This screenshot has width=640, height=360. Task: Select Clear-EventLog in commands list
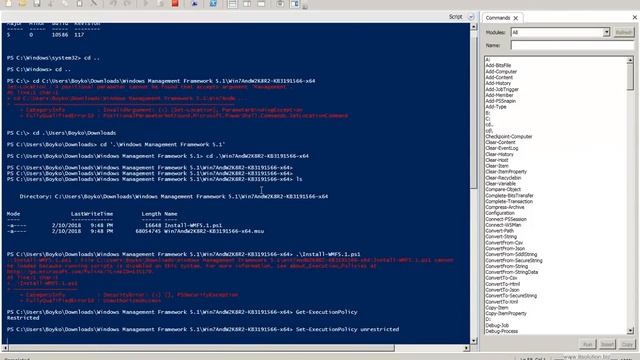click(502, 148)
